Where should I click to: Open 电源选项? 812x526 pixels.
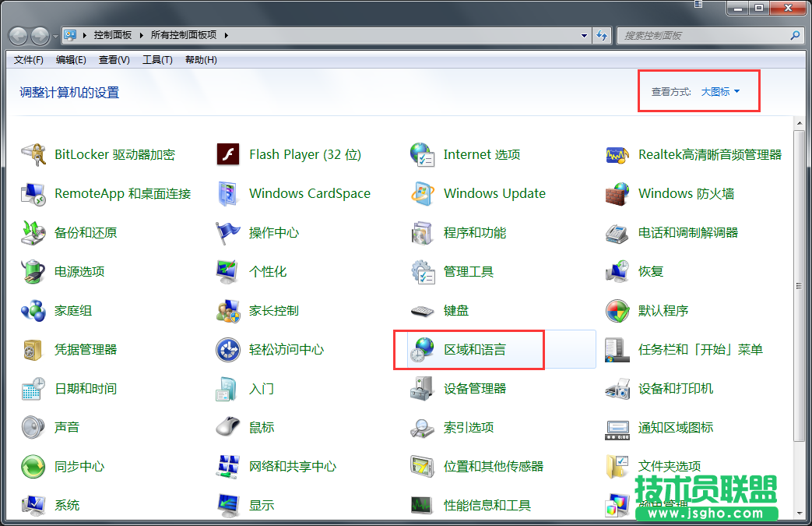(x=76, y=271)
